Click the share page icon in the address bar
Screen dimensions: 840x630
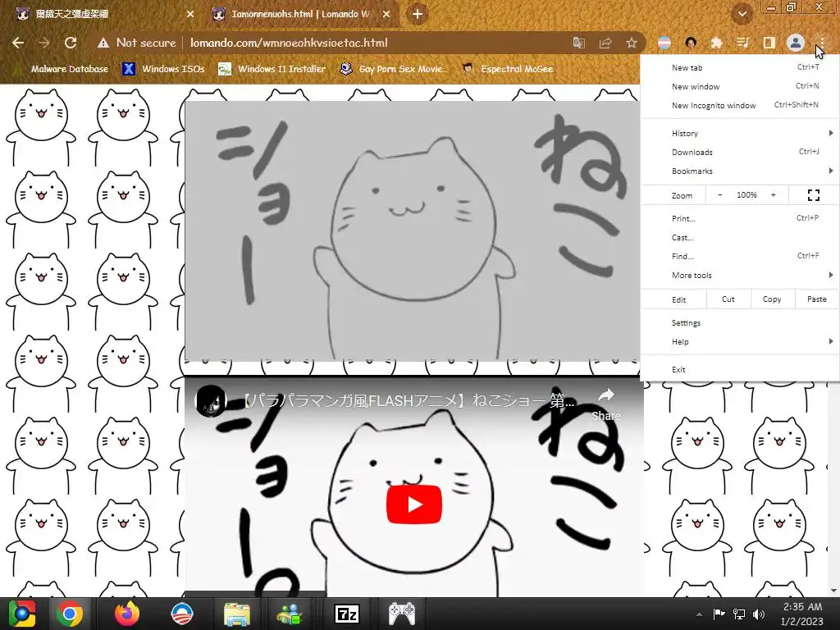pyautogui.click(x=605, y=43)
